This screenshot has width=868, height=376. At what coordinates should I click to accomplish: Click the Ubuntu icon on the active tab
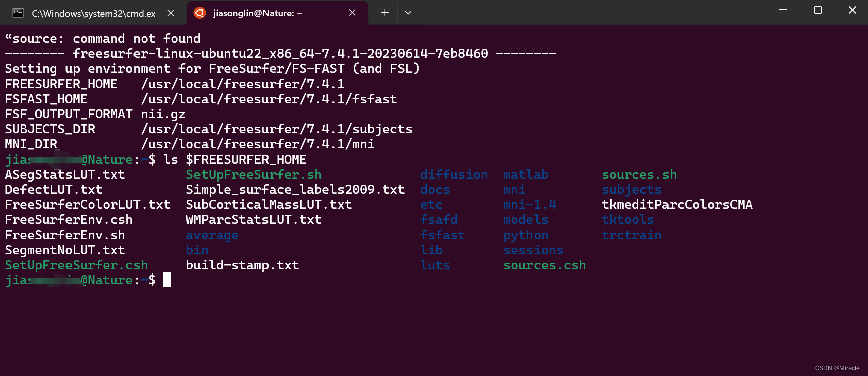(x=200, y=13)
